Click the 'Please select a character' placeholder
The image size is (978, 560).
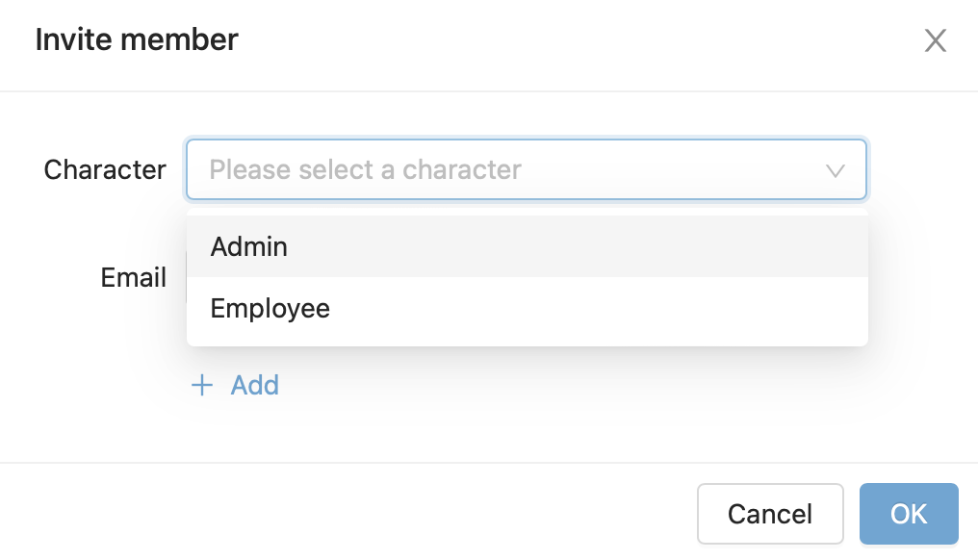coord(366,170)
